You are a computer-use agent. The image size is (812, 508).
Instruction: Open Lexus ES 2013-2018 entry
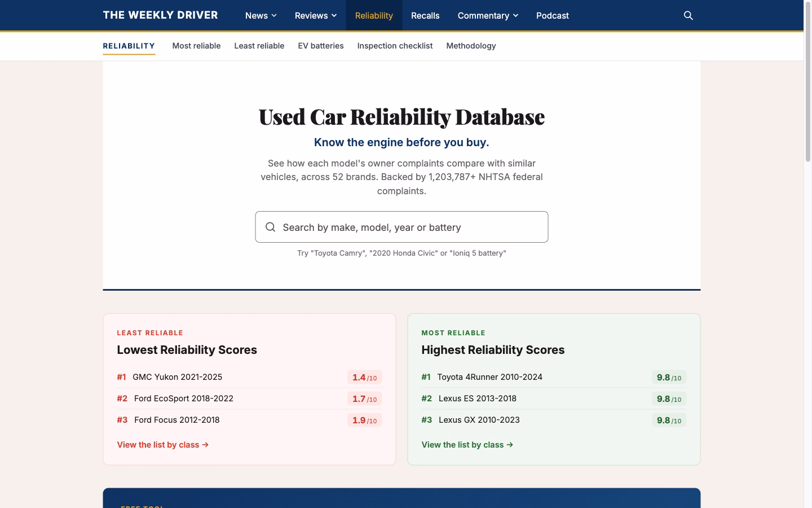478,398
